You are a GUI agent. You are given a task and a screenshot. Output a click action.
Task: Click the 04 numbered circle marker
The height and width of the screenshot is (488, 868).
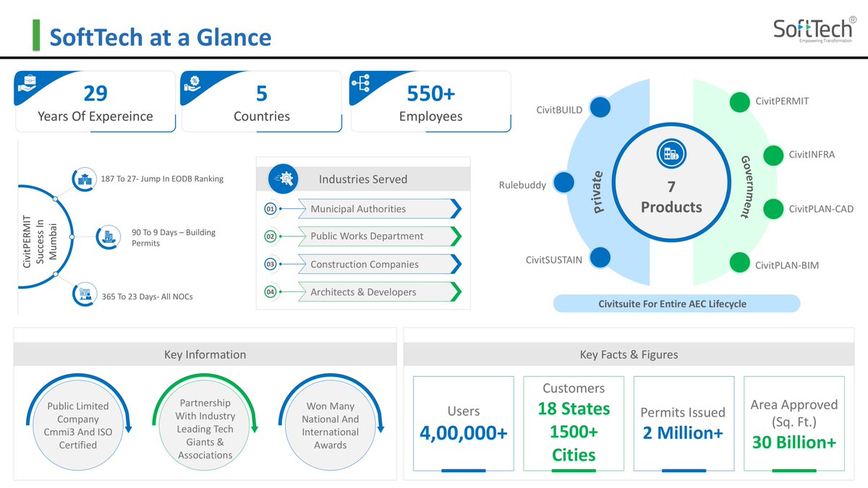click(271, 292)
